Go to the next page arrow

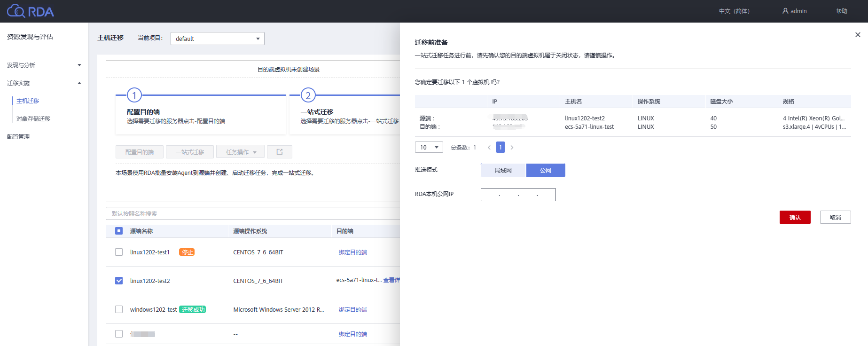coord(512,148)
